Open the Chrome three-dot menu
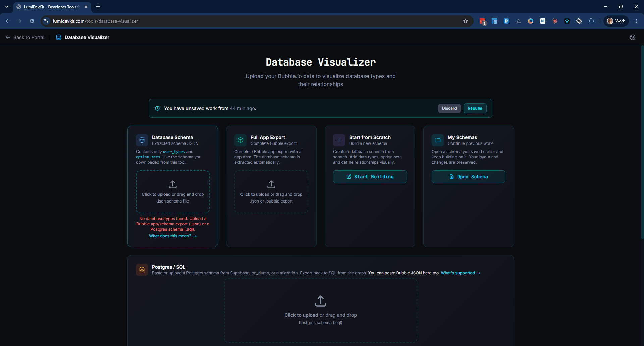The width and height of the screenshot is (644, 346). pyautogui.click(x=636, y=21)
